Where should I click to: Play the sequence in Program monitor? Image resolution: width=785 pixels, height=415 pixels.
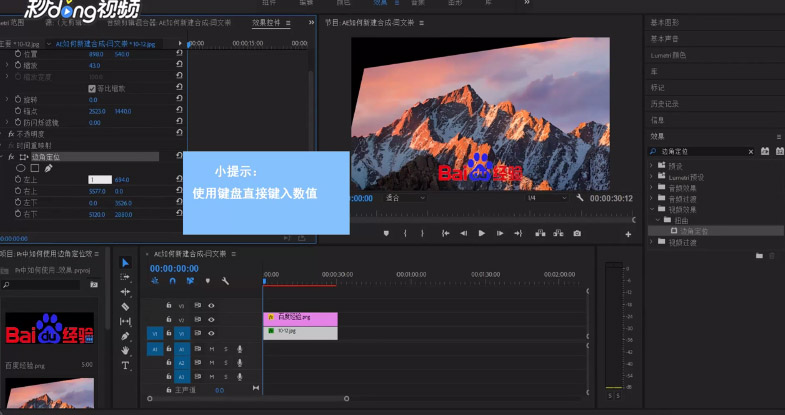click(482, 233)
